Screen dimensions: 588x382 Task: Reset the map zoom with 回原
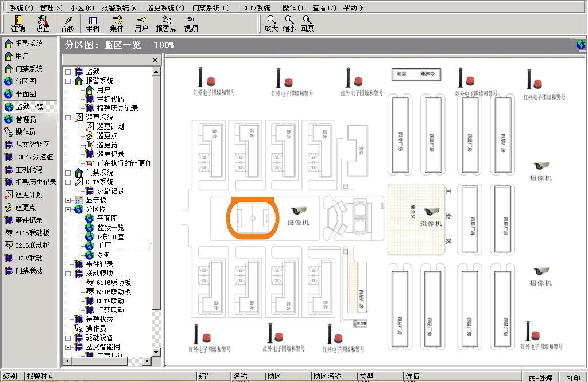307,23
